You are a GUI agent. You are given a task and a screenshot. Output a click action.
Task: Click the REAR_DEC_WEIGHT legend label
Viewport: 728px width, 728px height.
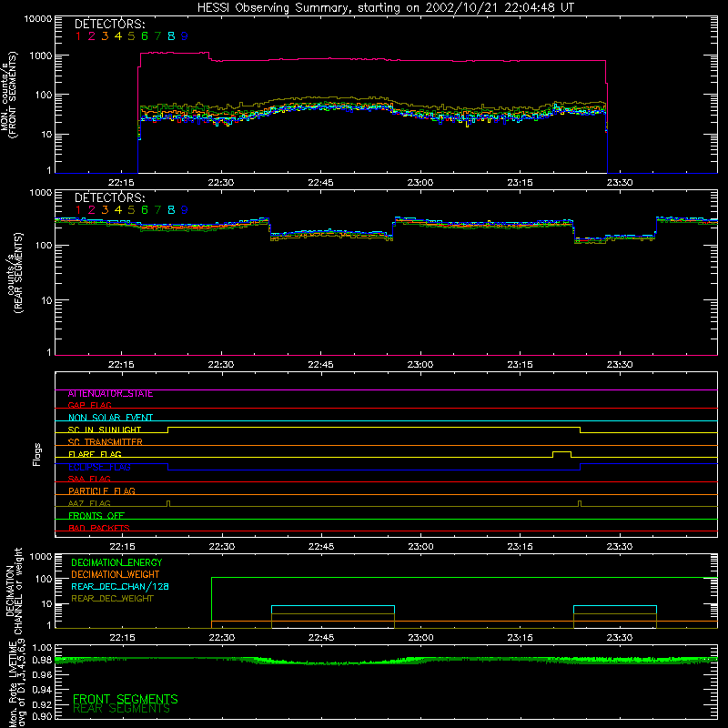pyautogui.click(x=112, y=599)
